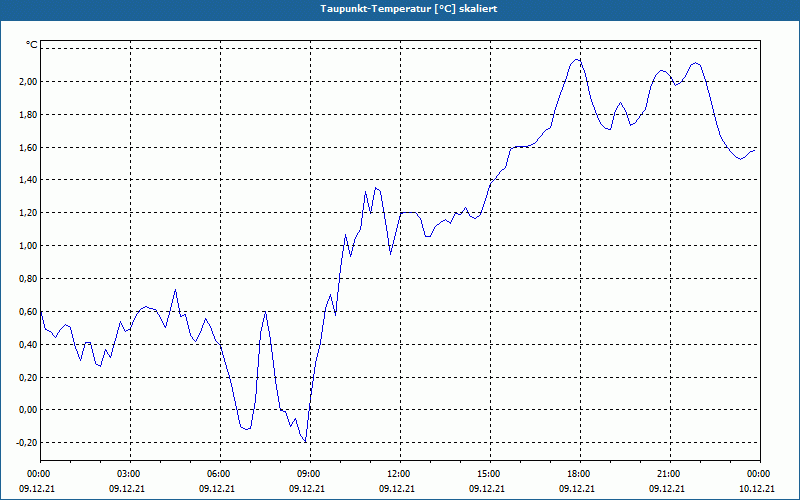800x500 pixels.
Task: Pick the 18:00 time label
Action: tap(580, 474)
